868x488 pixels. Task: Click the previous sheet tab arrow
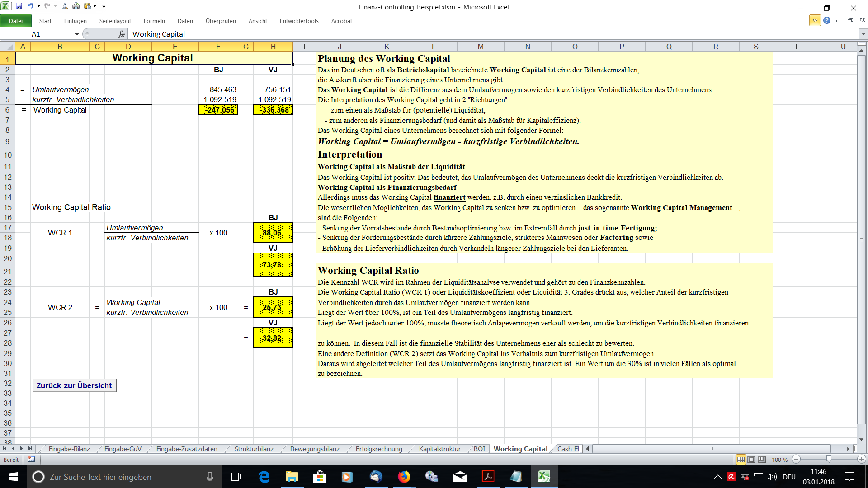coord(13,449)
